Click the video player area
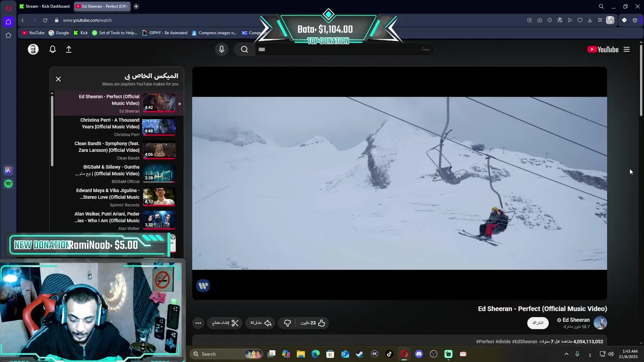 [x=399, y=183]
